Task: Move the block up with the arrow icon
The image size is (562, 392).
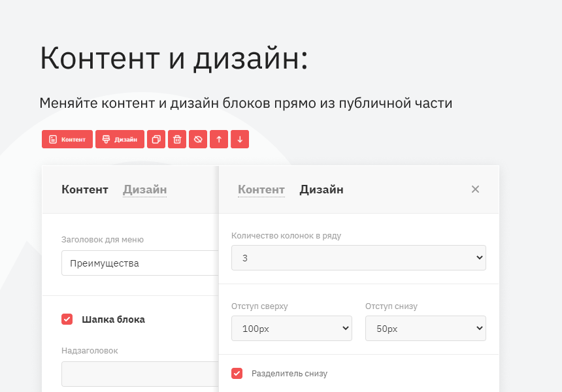Action: click(219, 139)
